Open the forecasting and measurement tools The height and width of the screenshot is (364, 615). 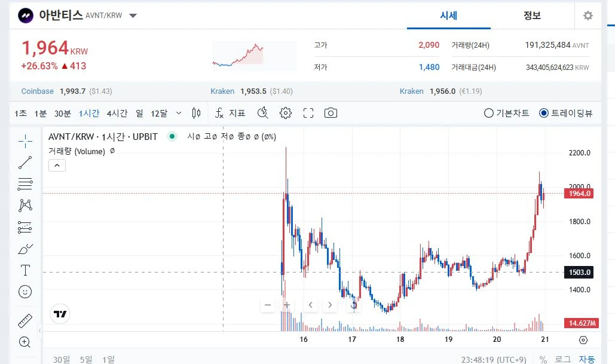25,227
